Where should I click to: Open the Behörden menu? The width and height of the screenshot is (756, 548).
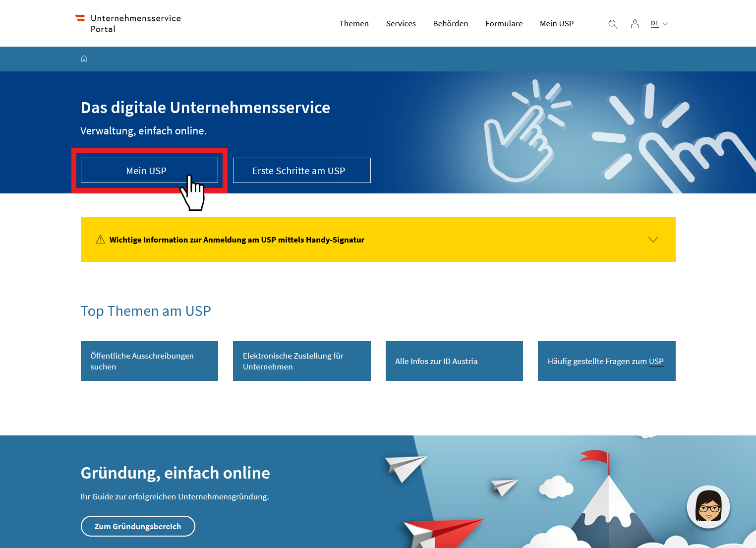(451, 23)
